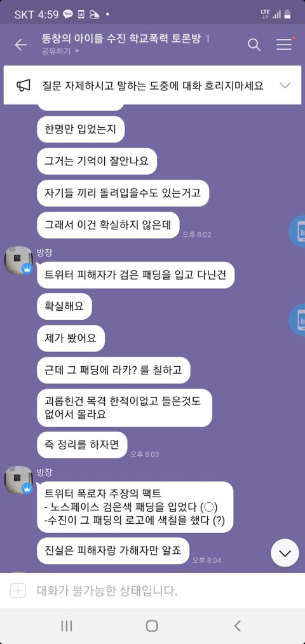Tap the back arrow in chat header
Viewport: 305px width, 644px height.
[20, 45]
